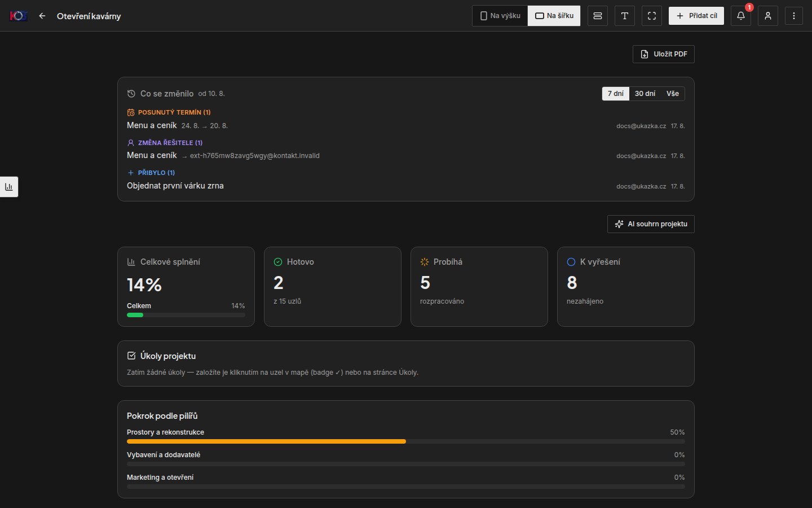Select the Vše filter tab
Viewport: 812px width, 508px height.
click(x=673, y=94)
